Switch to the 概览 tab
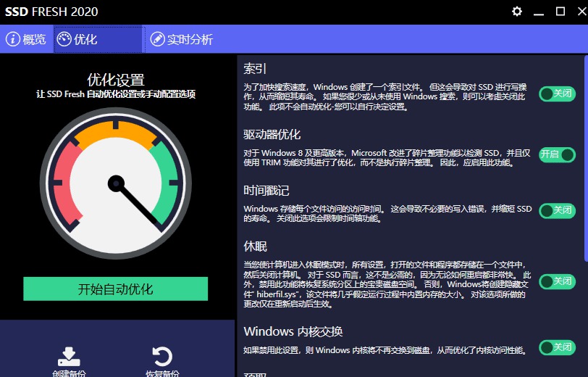The width and height of the screenshot is (588, 377). click(x=26, y=39)
